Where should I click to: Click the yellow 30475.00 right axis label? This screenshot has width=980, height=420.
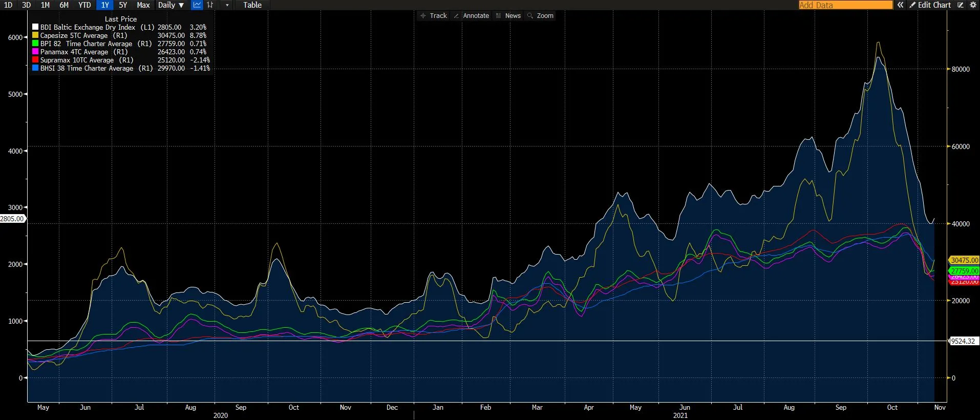click(x=964, y=260)
